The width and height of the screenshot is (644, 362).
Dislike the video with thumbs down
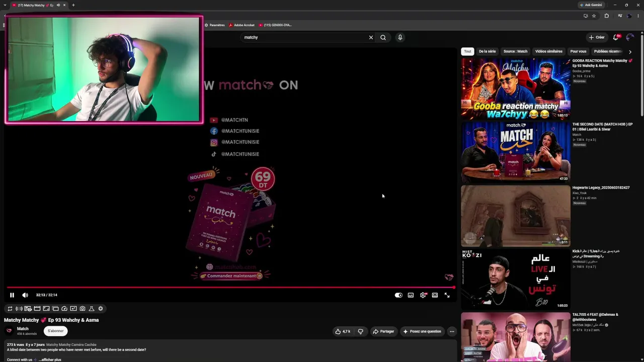click(360, 331)
